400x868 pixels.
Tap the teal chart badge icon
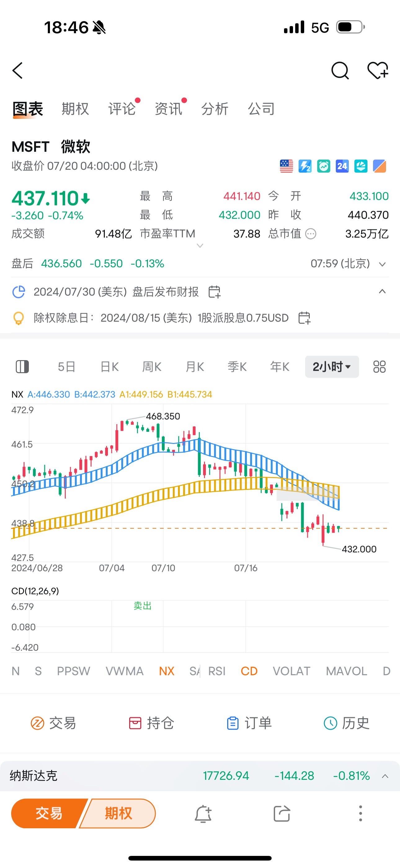click(361, 166)
